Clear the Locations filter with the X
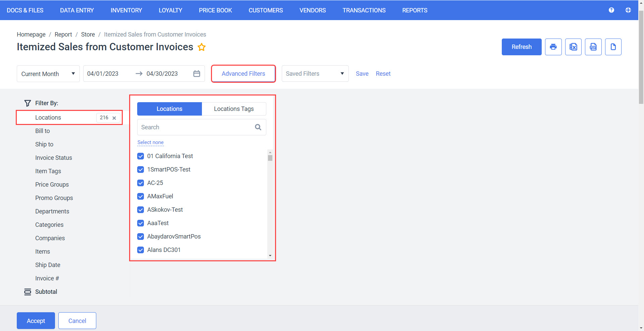 point(114,118)
